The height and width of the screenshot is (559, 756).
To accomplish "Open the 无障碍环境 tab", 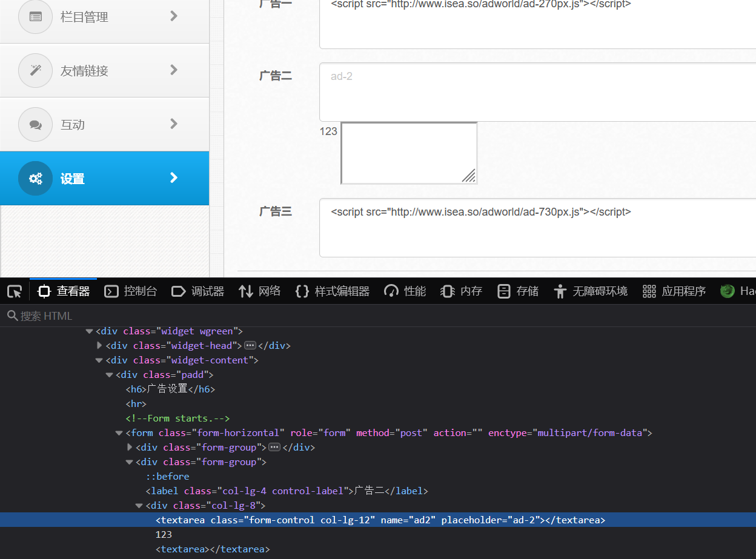I will pos(591,291).
